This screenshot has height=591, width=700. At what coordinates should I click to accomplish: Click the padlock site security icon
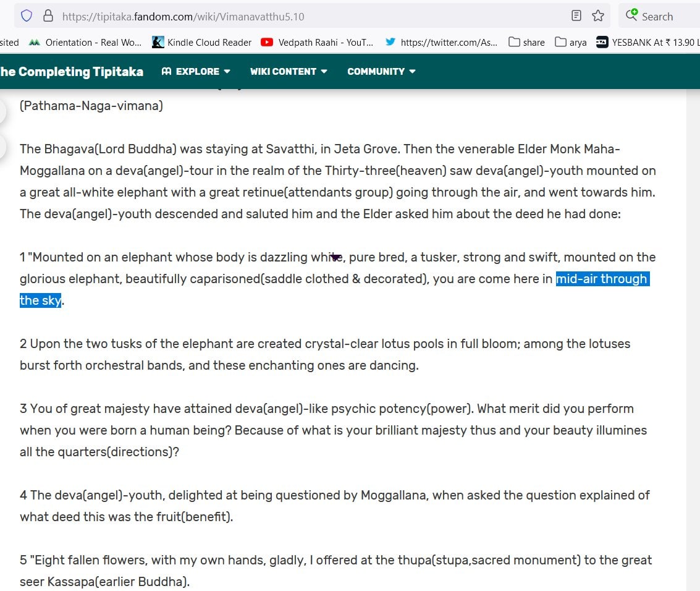coord(48,16)
